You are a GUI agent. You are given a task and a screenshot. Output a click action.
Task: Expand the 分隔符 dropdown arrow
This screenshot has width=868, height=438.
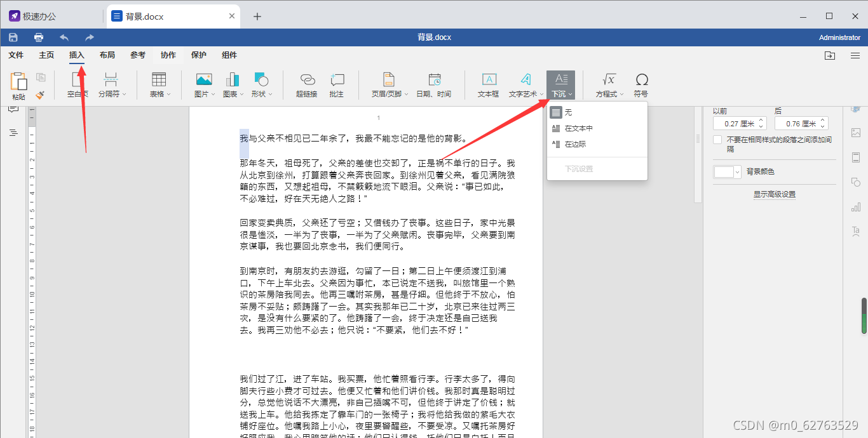(125, 93)
